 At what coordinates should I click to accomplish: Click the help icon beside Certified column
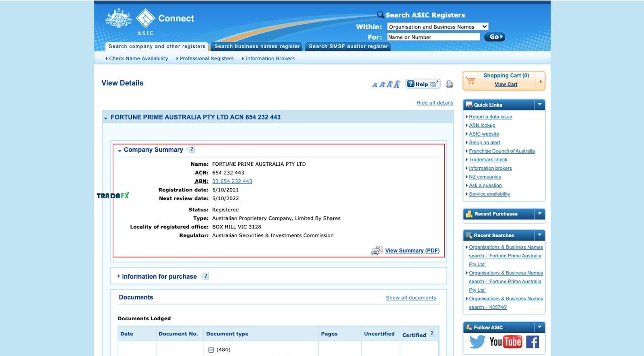(431, 333)
